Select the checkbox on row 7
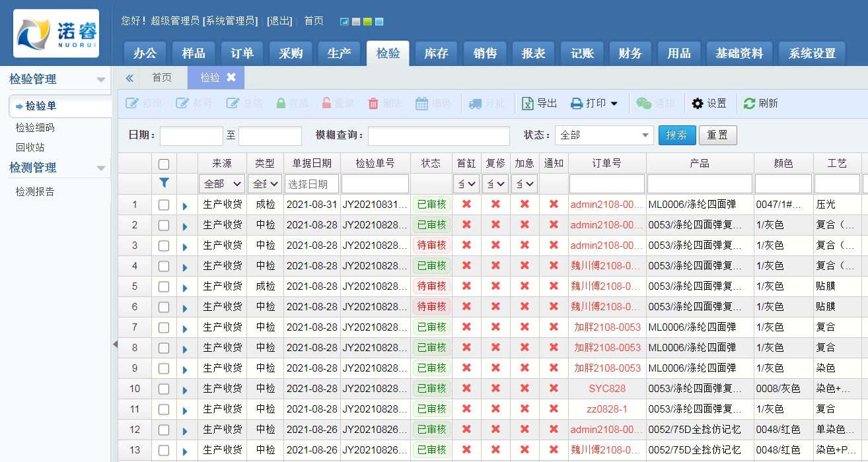 click(164, 328)
